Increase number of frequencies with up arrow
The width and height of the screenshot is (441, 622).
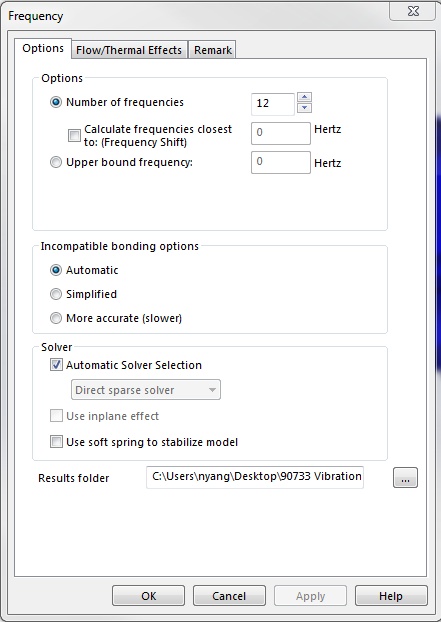pyautogui.click(x=304, y=97)
